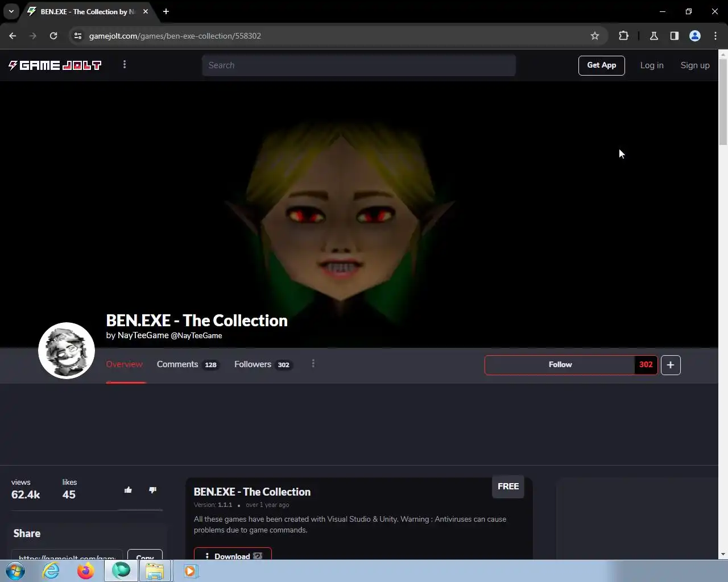
Task: Click the scrollbar down arrow
Action: pos(723,555)
